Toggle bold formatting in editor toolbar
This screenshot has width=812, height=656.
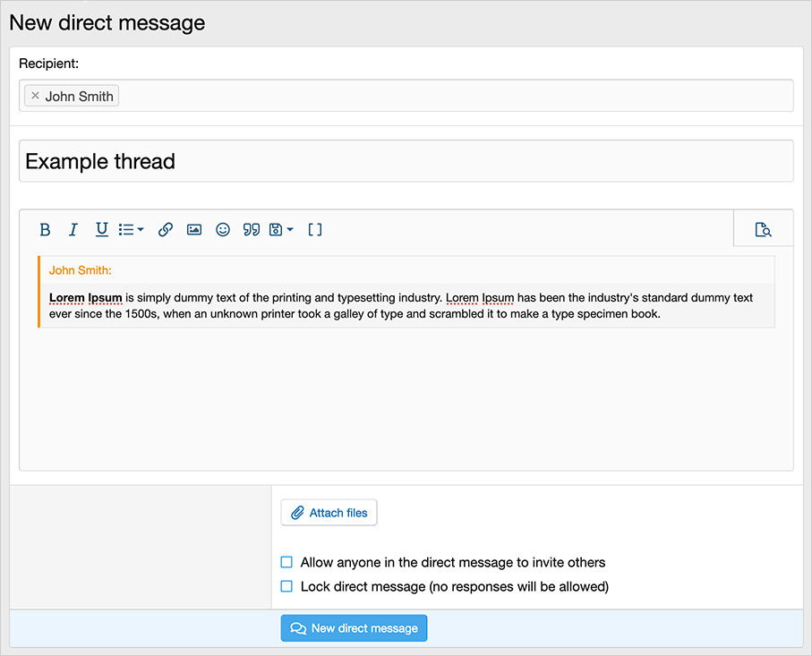click(x=45, y=230)
